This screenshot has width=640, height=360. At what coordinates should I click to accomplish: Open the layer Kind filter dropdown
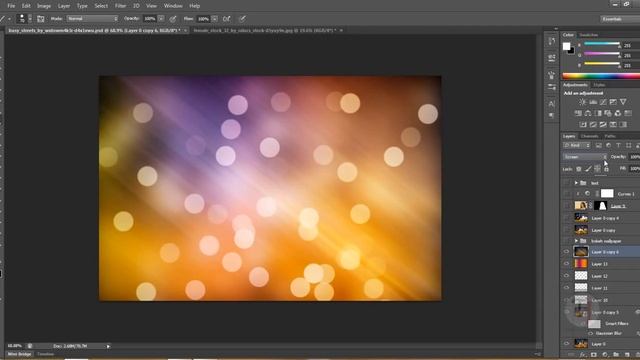(577, 145)
